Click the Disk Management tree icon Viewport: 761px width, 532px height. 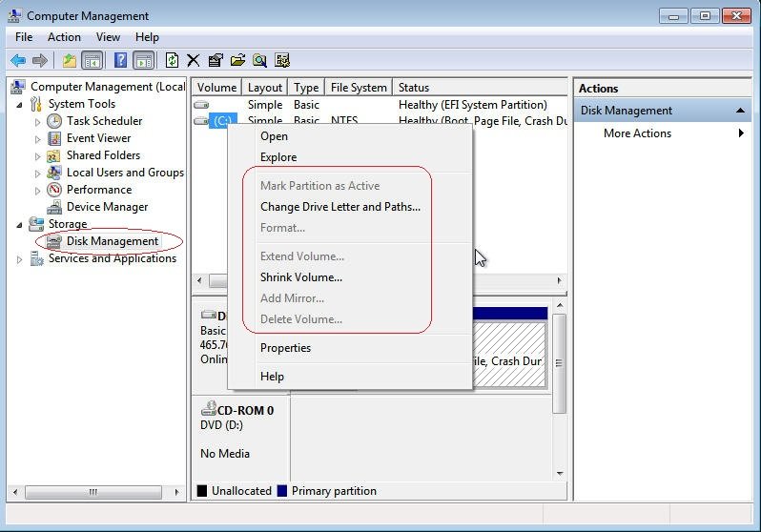click(x=54, y=241)
